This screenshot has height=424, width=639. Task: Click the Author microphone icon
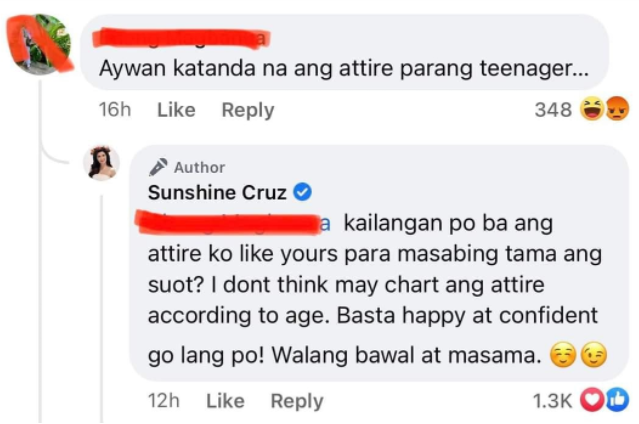(158, 167)
